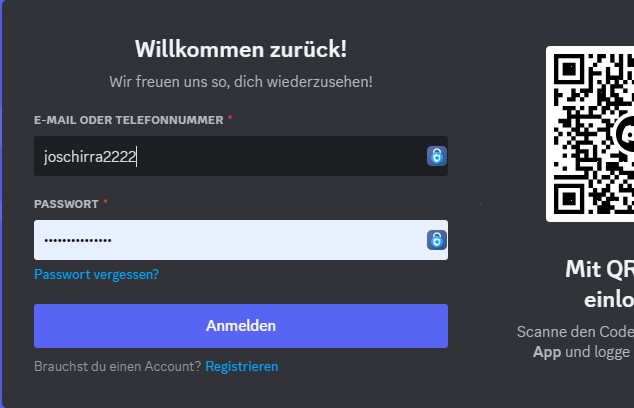Open the "Passwort vergessen?" link
The height and width of the screenshot is (408, 634).
[x=96, y=274]
